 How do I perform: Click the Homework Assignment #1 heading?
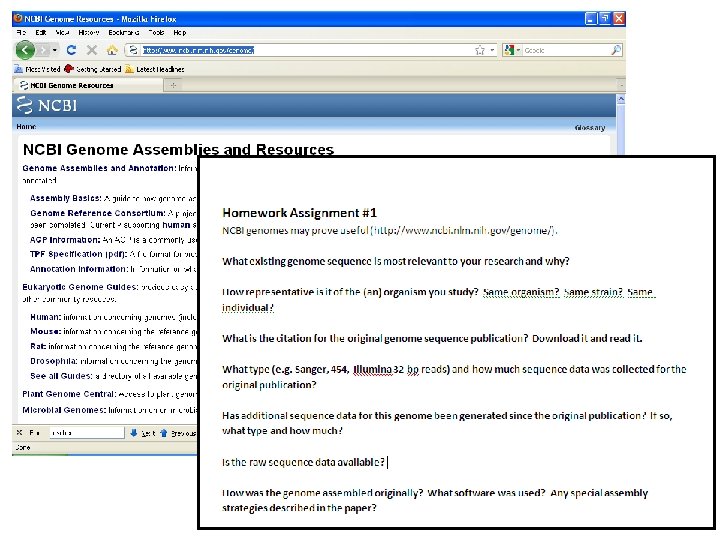pyautogui.click(x=299, y=213)
